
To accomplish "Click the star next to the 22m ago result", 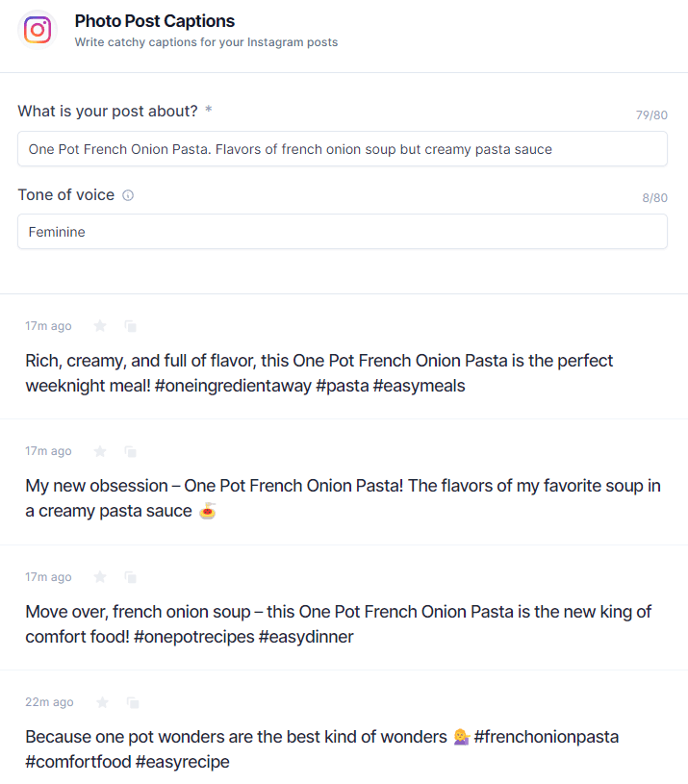I will coord(100,702).
